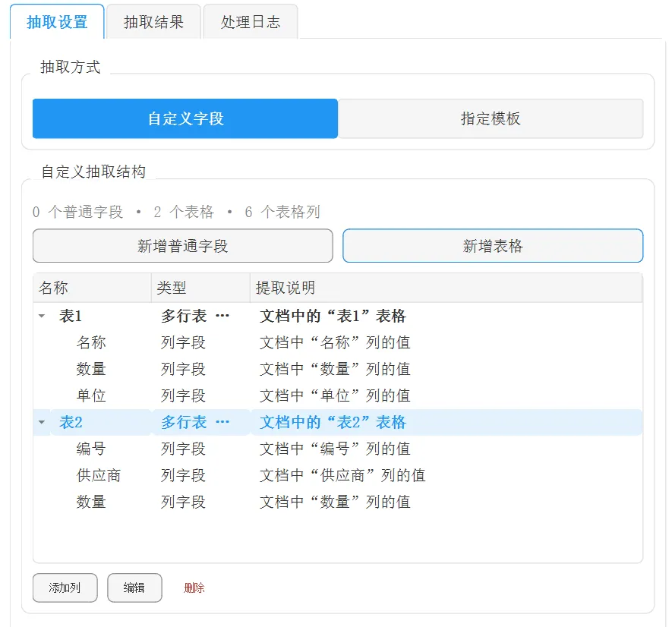Switch to the 抽取结果 tab

click(153, 22)
